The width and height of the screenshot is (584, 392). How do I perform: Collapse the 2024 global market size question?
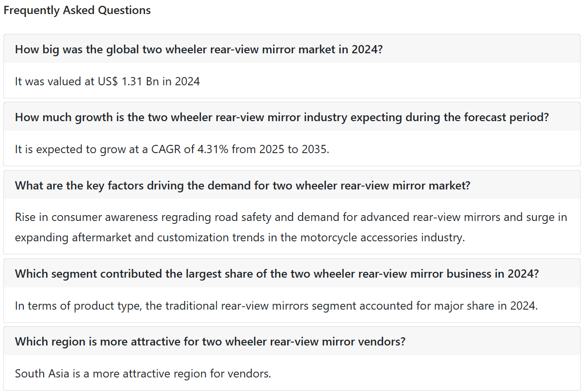coord(292,49)
